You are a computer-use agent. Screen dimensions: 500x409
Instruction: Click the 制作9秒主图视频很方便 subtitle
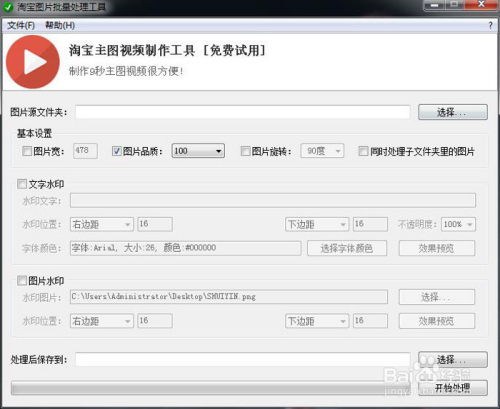click(126, 71)
